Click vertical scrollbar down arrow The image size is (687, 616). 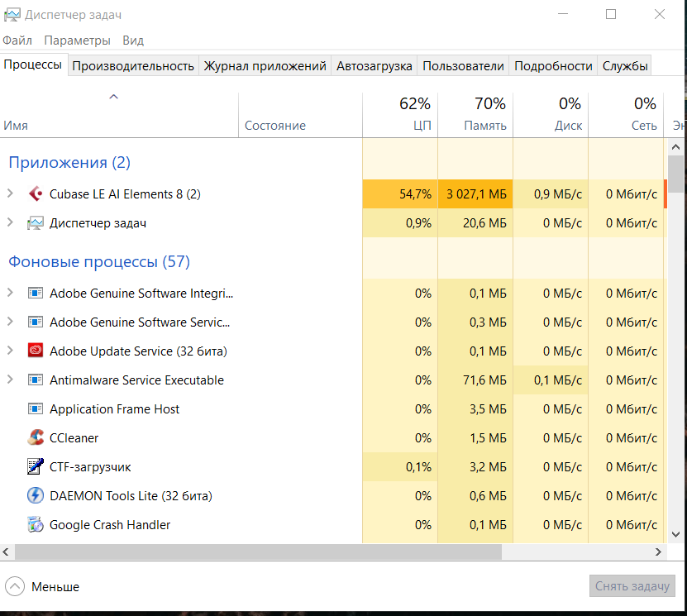tap(675, 534)
